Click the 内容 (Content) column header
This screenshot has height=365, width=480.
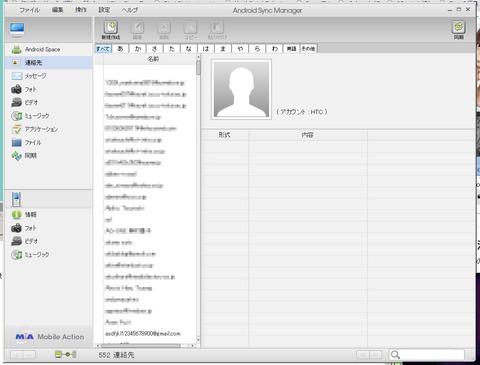click(x=308, y=135)
